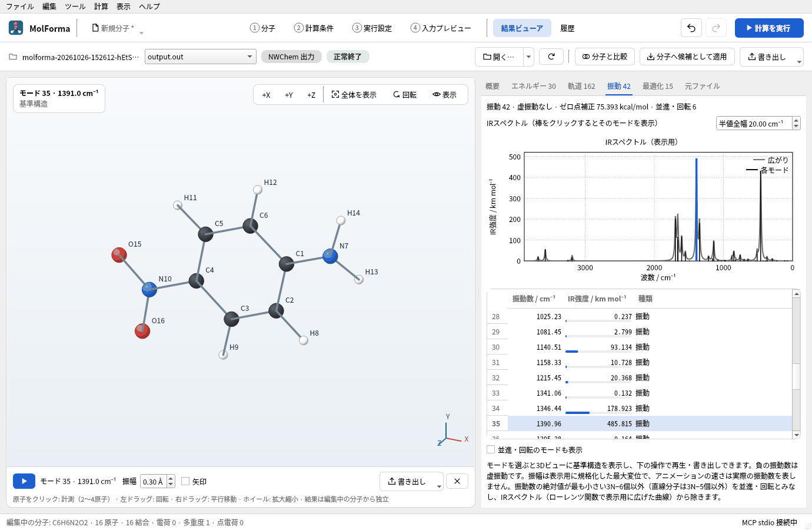Align view along +Y axis
Image resolution: width=812 pixels, height=530 pixels.
289,95
